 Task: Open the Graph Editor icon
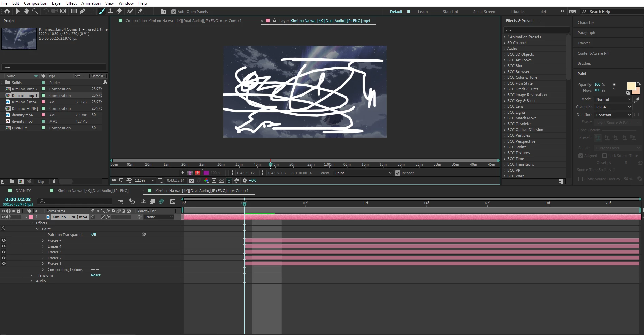(x=173, y=201)
